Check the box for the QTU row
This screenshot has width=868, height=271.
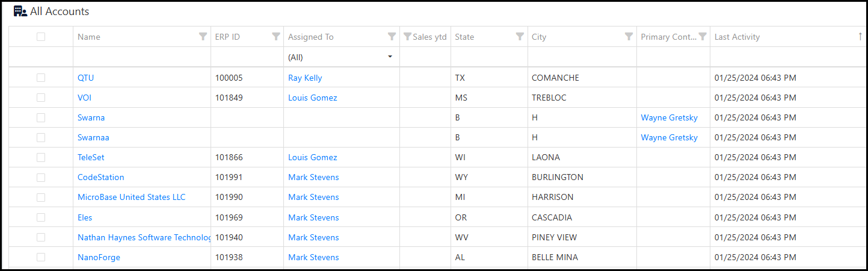41,78
